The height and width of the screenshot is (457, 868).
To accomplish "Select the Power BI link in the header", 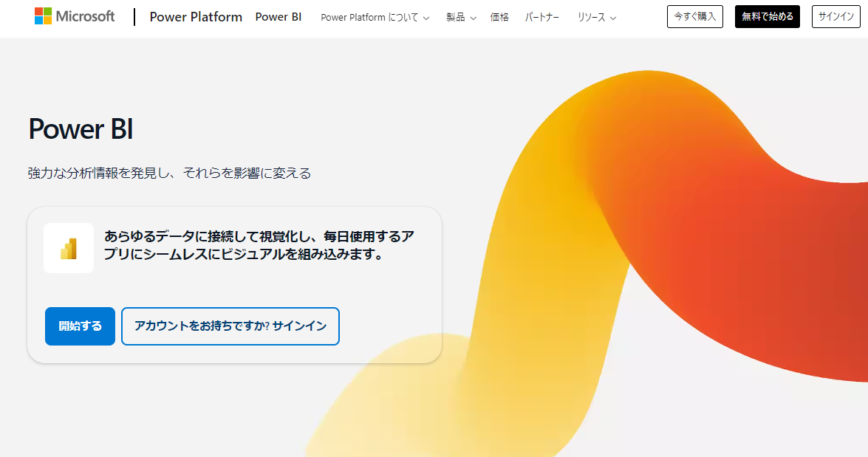I will pyautogui.click(x=278, y=17).
